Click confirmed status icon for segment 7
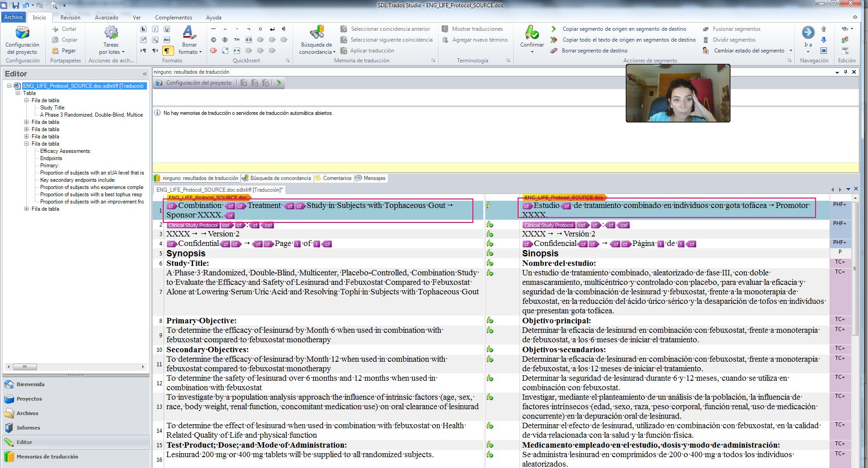868x468 pixels. 490,273
